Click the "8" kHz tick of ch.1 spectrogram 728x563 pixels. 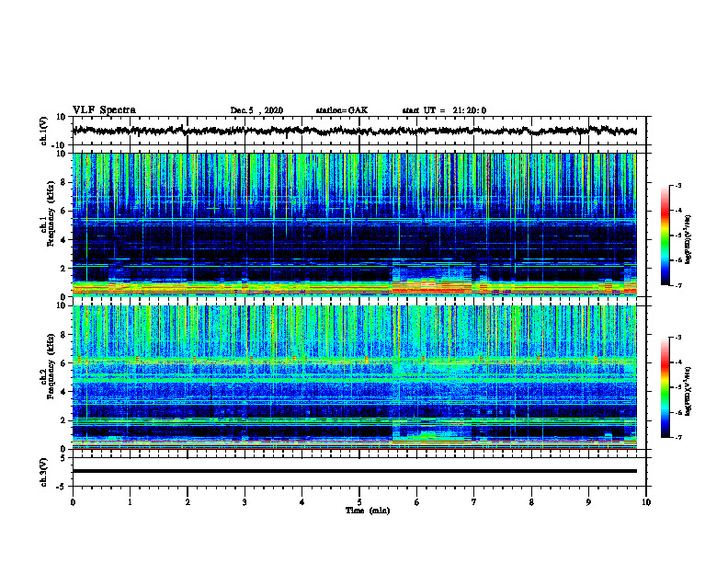coord(63,182)
